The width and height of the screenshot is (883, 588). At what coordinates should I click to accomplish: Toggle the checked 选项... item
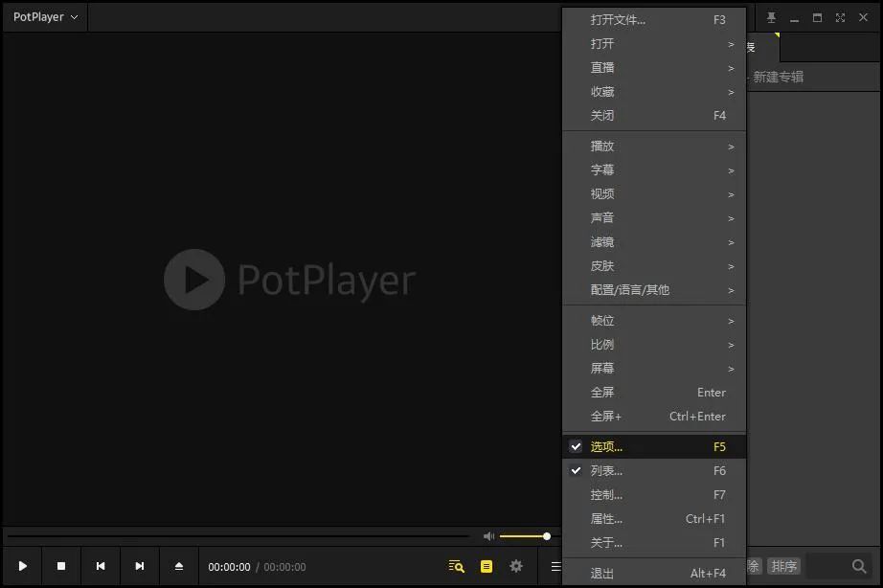(x=654, y=446)
